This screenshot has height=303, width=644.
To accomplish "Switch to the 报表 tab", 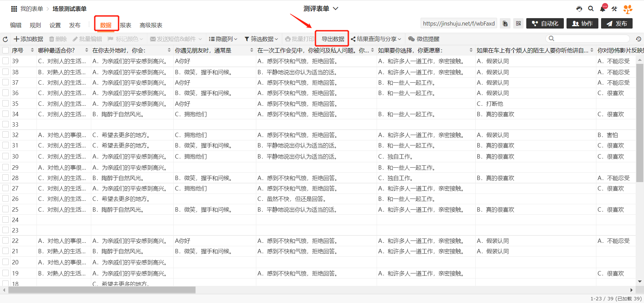I will coord(125,25).
